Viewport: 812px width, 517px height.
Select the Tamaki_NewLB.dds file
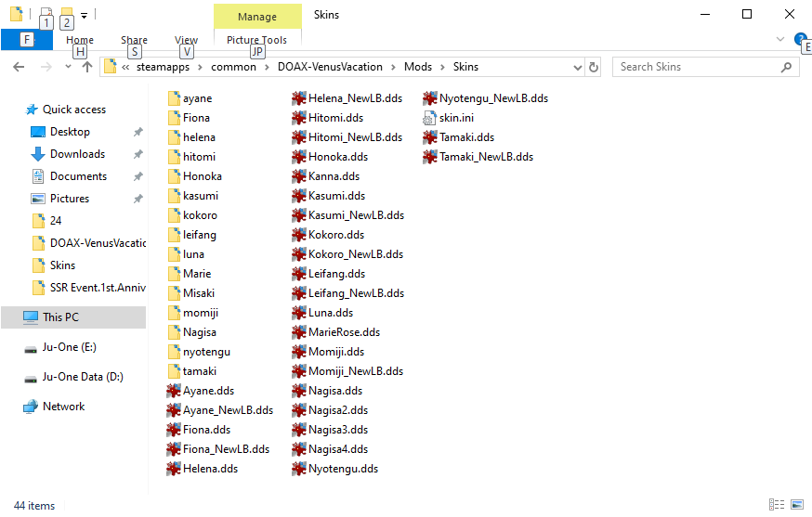tap(478, 157)
